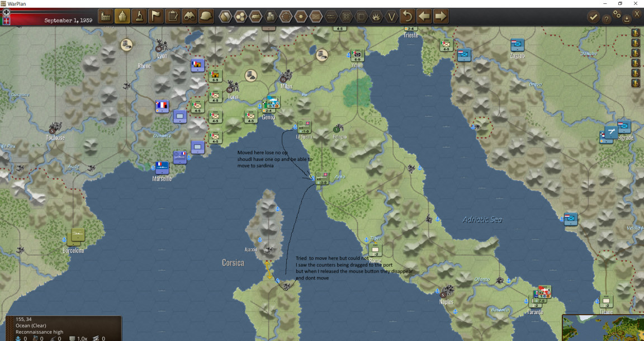Toggle the sun weather overlay button
The width and height of the screenshot is (644, 341).
(x=301, y=16)
